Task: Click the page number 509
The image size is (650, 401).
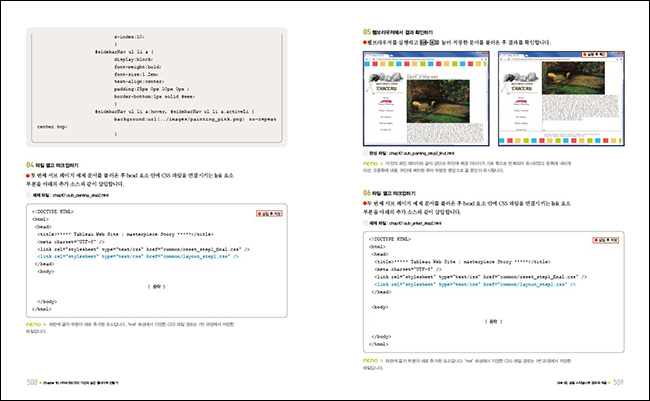Action: click(x=618, y=380)
